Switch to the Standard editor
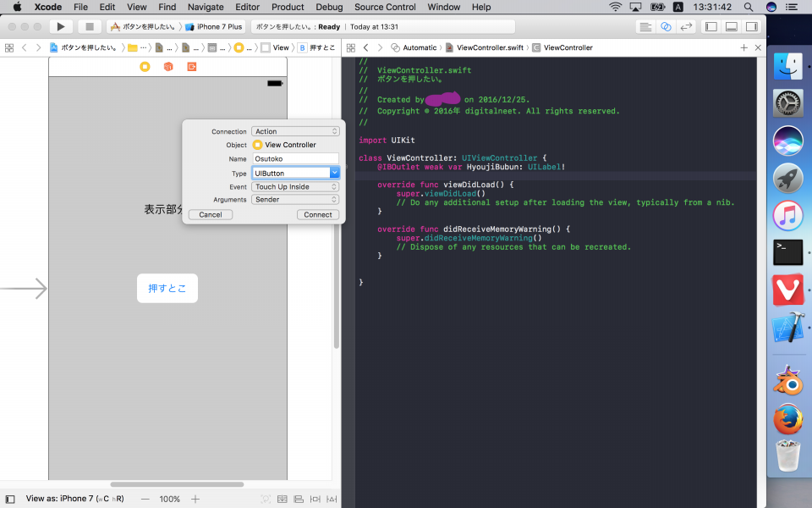Screen dimensions: 812x508 [645, 26]
